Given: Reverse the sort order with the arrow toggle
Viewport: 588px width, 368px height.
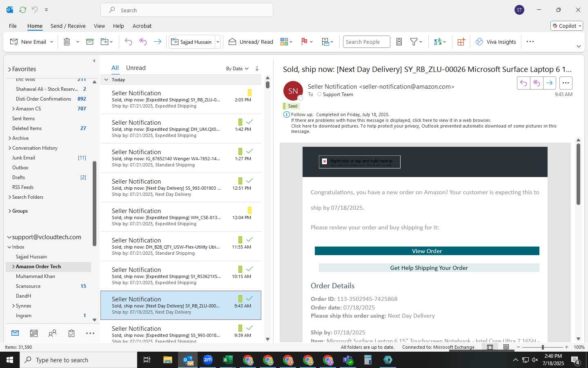Looking at the screenshot, I should (257, 68).
